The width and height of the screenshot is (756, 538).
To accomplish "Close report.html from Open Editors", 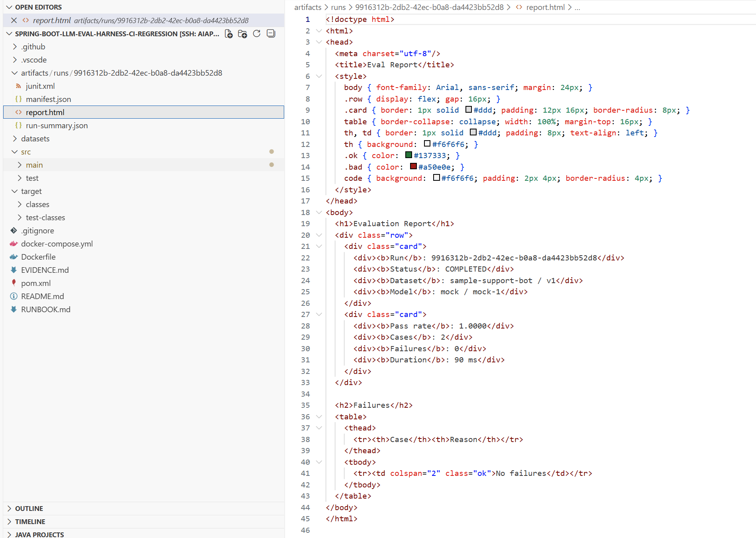I will click(x=14, y=20).
